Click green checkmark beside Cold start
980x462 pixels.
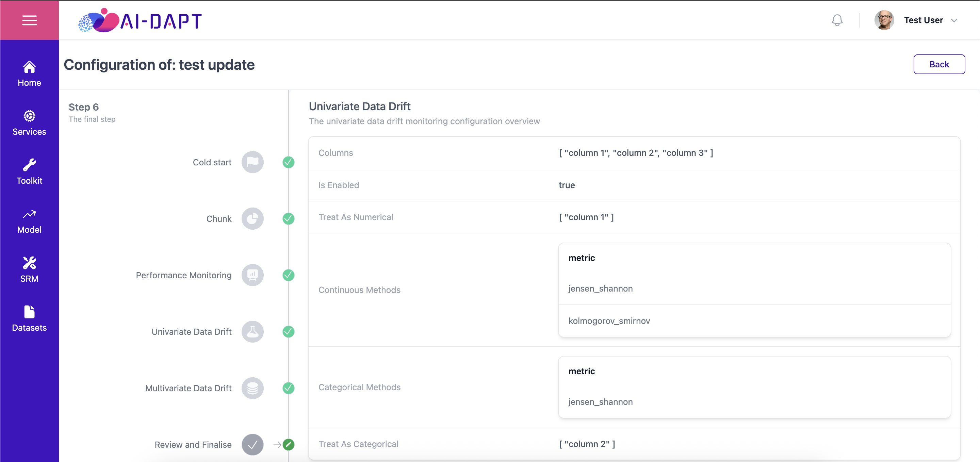click(x=288, y=162)
